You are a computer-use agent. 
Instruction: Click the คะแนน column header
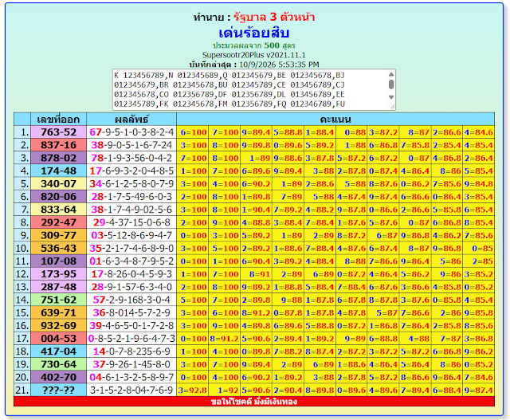(335, 120)
